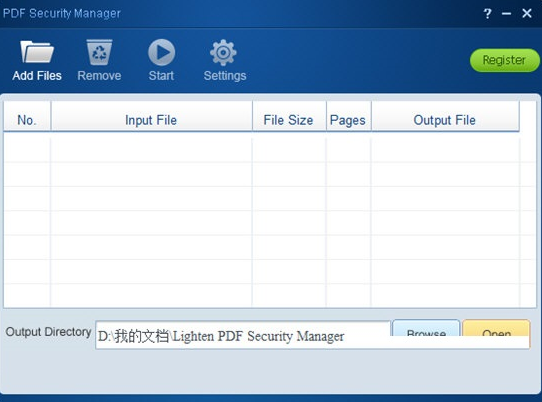
Task: Click the PDF Security Manager title text
Action: (x=62, y=13)
